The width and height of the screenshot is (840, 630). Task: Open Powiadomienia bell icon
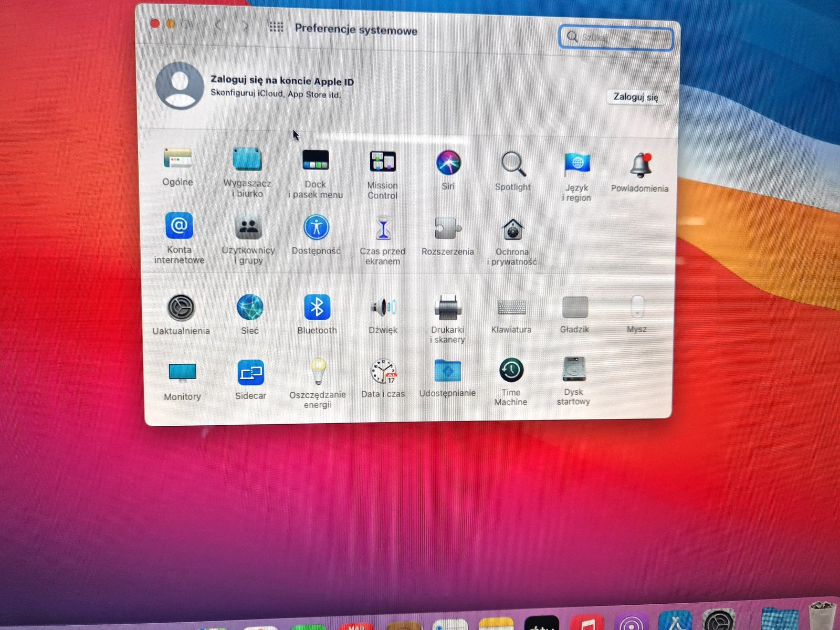pyautogui.click(x=640, y=166)
